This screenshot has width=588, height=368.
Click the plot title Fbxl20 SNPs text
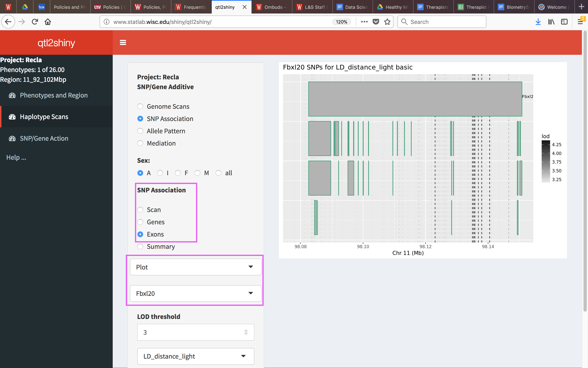point(347,67)
